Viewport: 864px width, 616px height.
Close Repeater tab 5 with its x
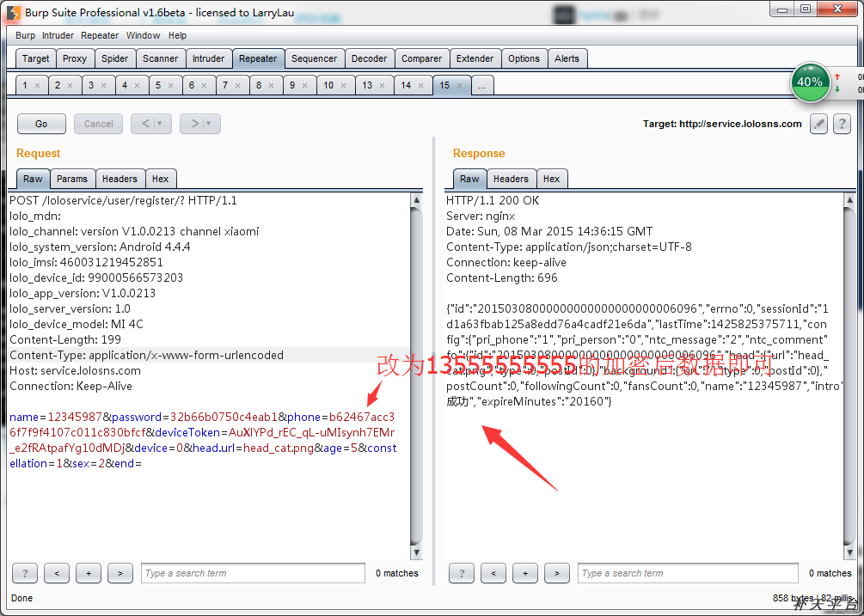[x=171, y=85]
